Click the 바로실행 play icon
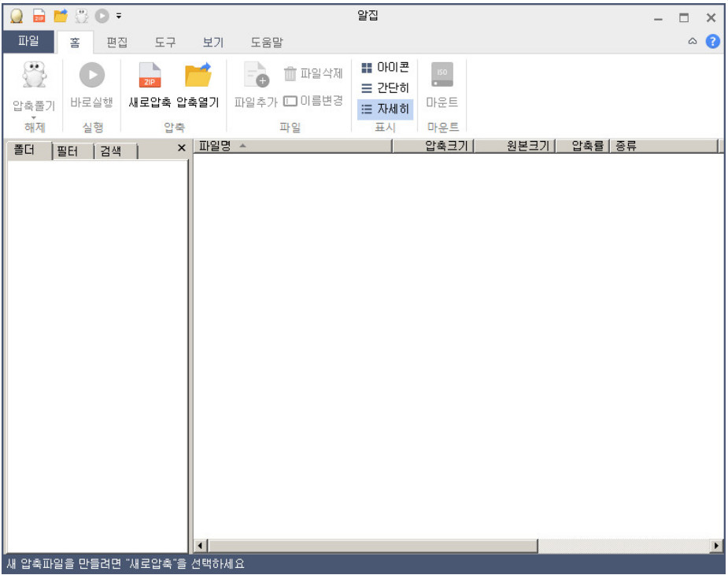728x575 pixels. pyautogui.click(x=92, y=75)
